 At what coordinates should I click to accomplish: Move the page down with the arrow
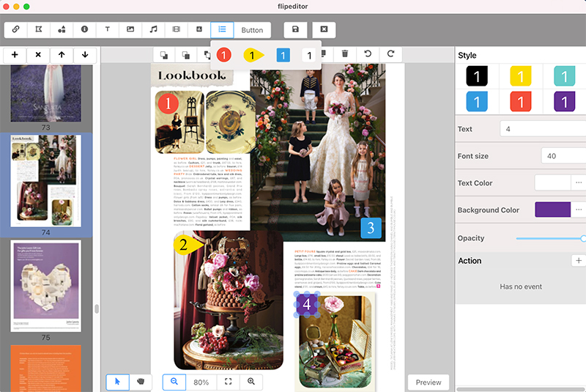coord(85,55)
